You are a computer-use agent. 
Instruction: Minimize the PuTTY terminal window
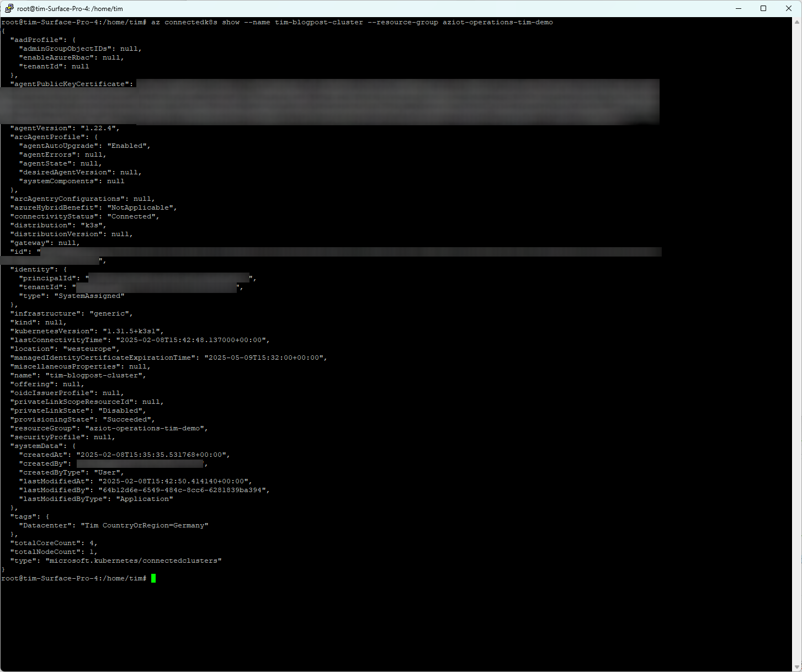click(738, 8)
